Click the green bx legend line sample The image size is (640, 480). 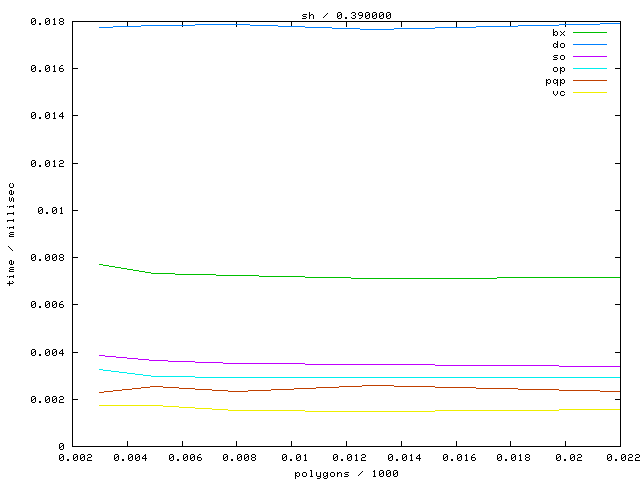(590, 33)
